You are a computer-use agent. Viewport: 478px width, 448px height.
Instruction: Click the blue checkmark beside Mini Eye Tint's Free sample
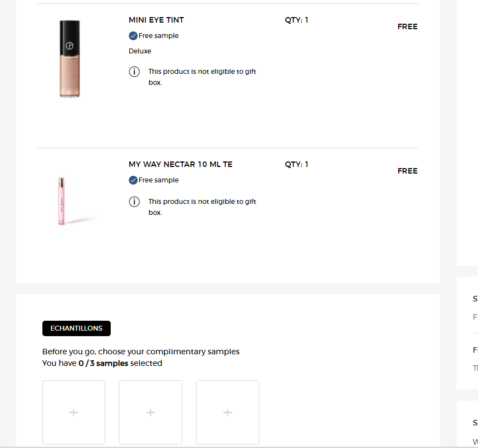[133, 36]
